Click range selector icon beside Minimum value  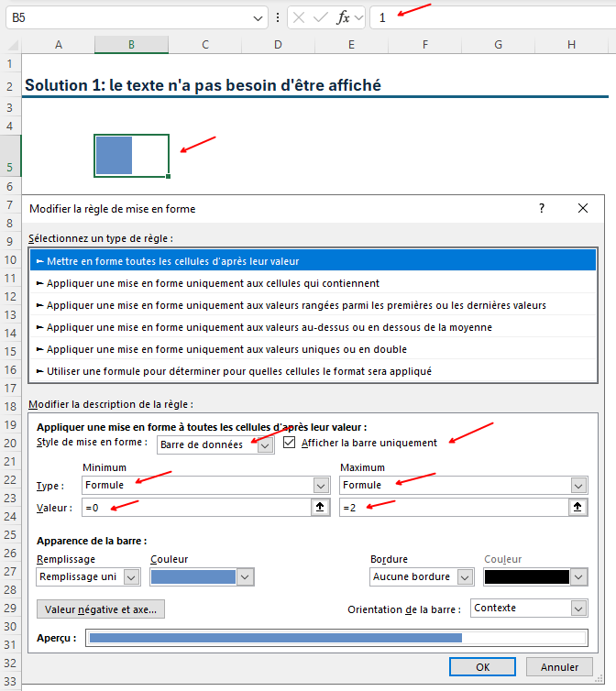pos(320,508)
